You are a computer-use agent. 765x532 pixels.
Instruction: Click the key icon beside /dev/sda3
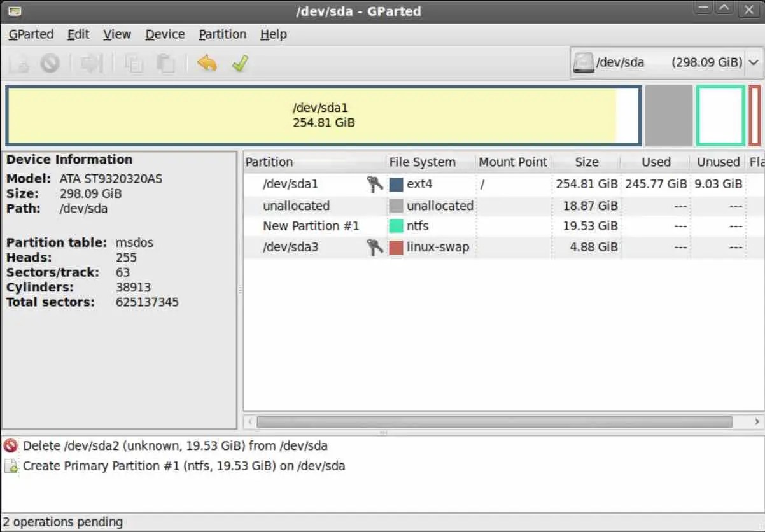point(375,247)
